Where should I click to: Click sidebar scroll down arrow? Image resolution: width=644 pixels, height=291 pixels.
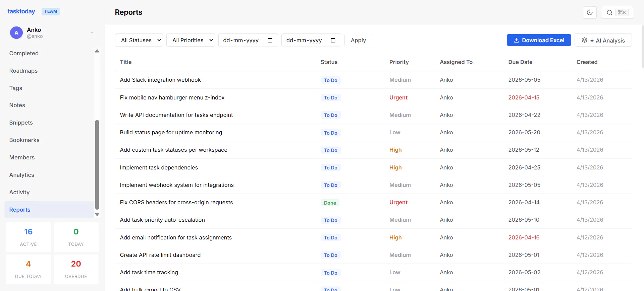[x=97, y=214]
